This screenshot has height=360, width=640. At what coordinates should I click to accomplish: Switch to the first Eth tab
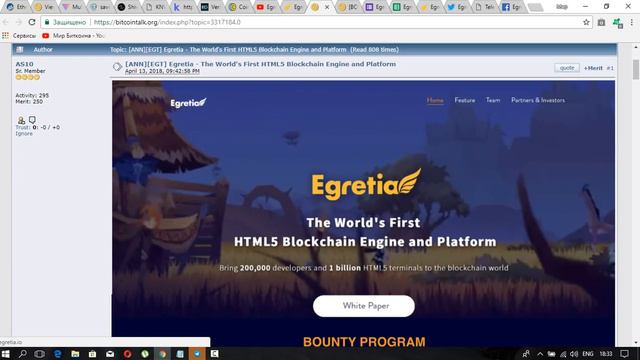pyautogui.click(x=16, y=7)
